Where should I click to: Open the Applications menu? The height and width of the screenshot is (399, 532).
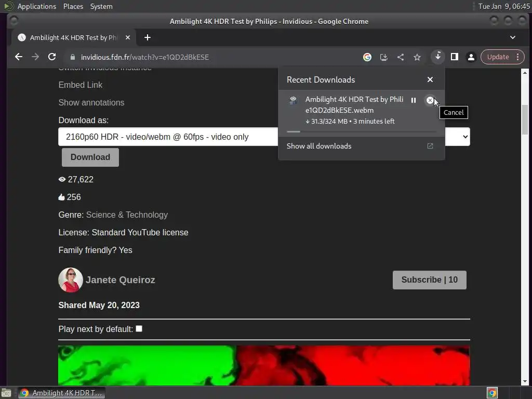[37, 6]
